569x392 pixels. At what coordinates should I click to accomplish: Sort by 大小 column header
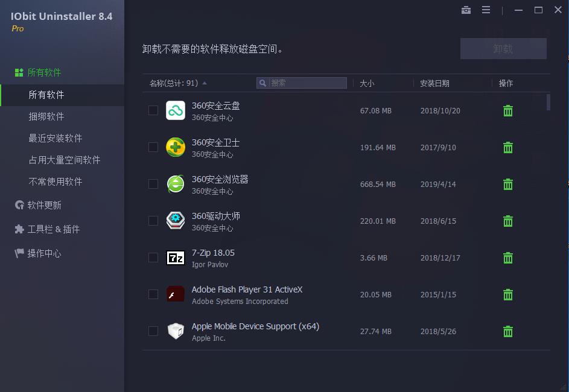click(x=367, y=83)
